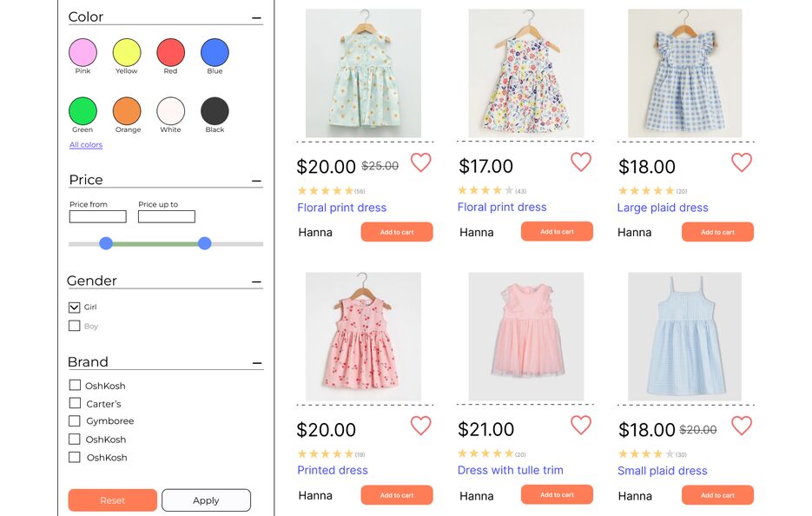This screenshot has width=812, height=516.
Task: Apply the selected filters
Action: [x=206, y=500]
